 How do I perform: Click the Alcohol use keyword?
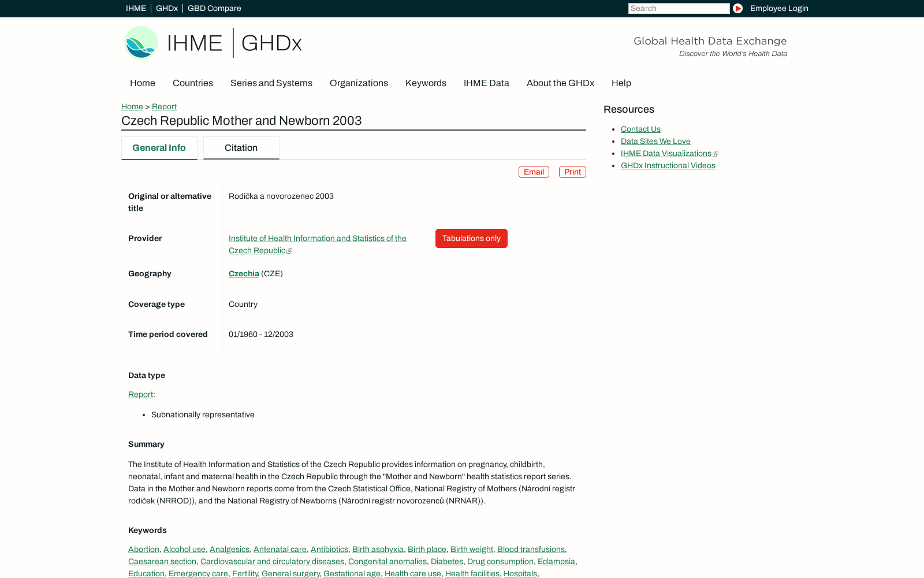[184, 550]
